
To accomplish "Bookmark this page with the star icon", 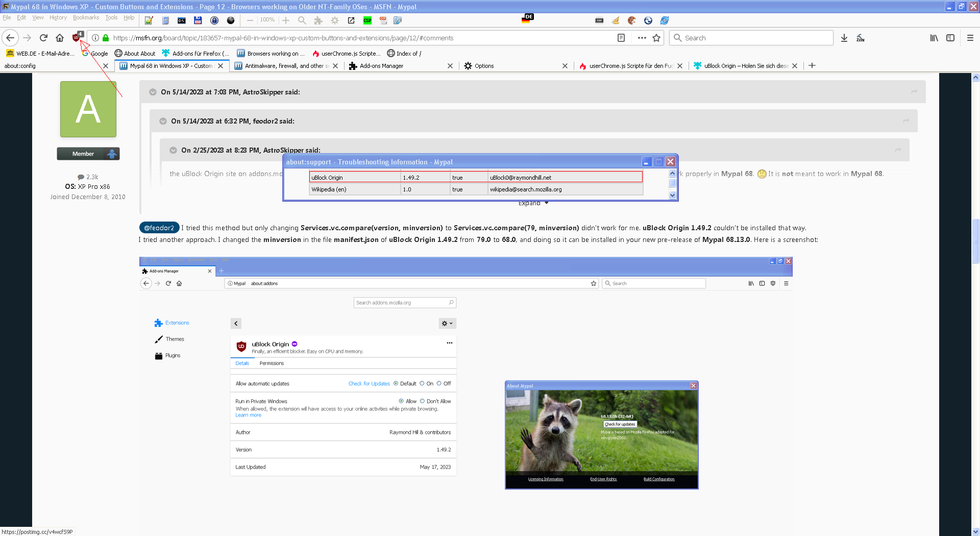I will (x=656, y=38).
